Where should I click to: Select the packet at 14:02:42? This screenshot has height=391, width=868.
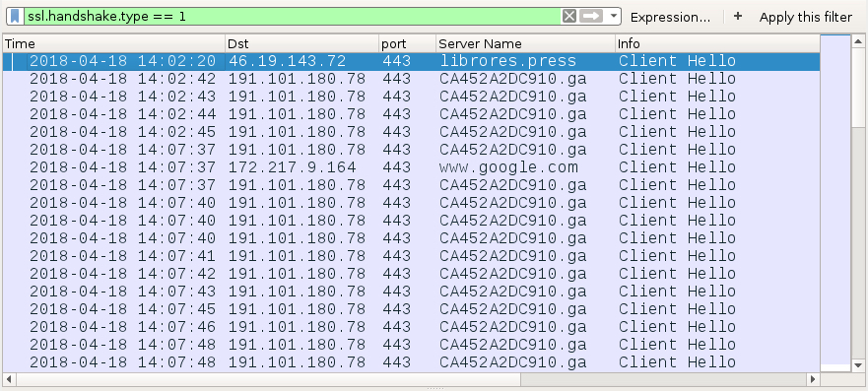click(x=411, y=79)
